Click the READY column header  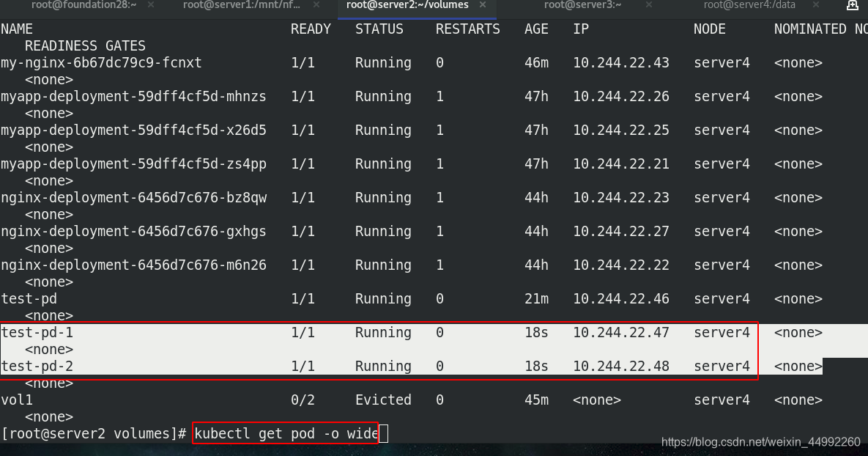click(311, 29)
